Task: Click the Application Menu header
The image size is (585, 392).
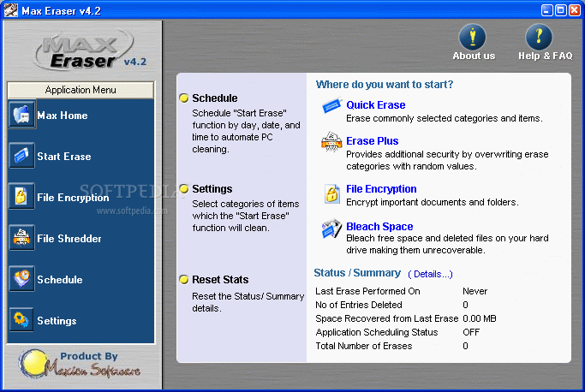Action: [81, 90]
